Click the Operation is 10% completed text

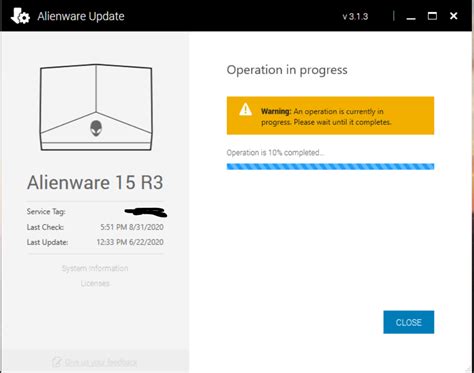pos(275,153)
